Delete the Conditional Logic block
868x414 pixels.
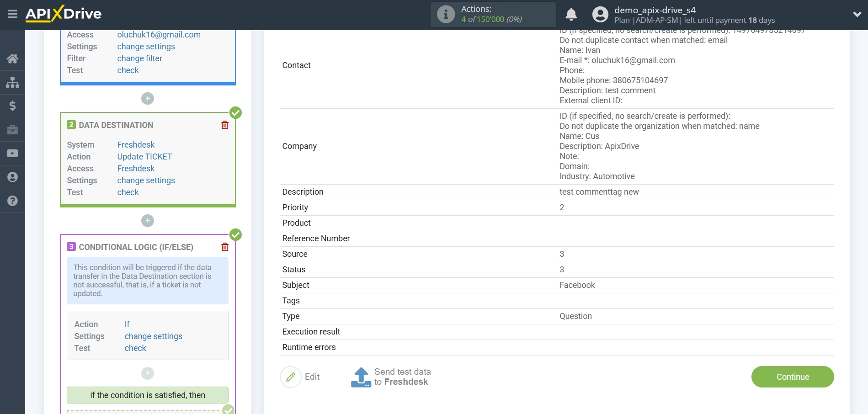[x=225, y=247]
